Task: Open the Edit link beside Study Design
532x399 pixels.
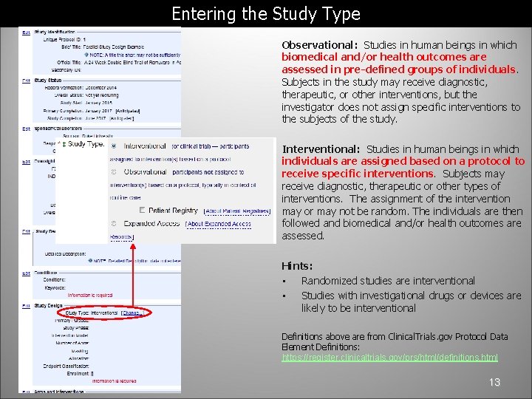Action: 26,306
